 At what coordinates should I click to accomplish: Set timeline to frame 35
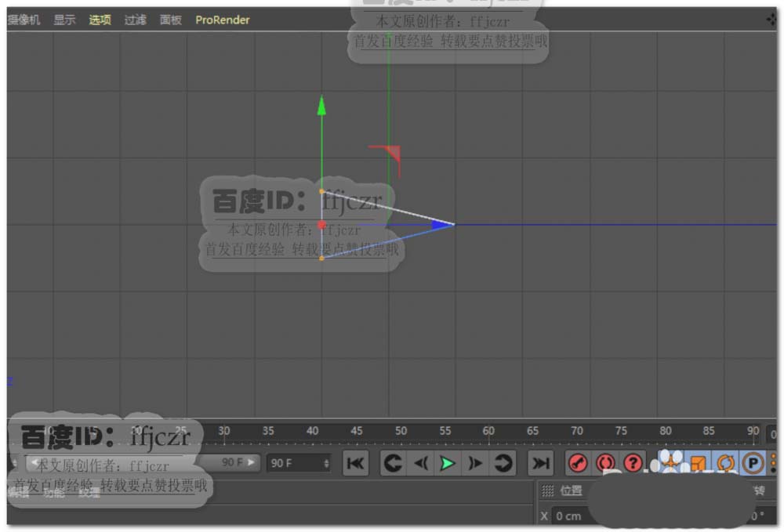pyautogui.click(x=268, y=432)
